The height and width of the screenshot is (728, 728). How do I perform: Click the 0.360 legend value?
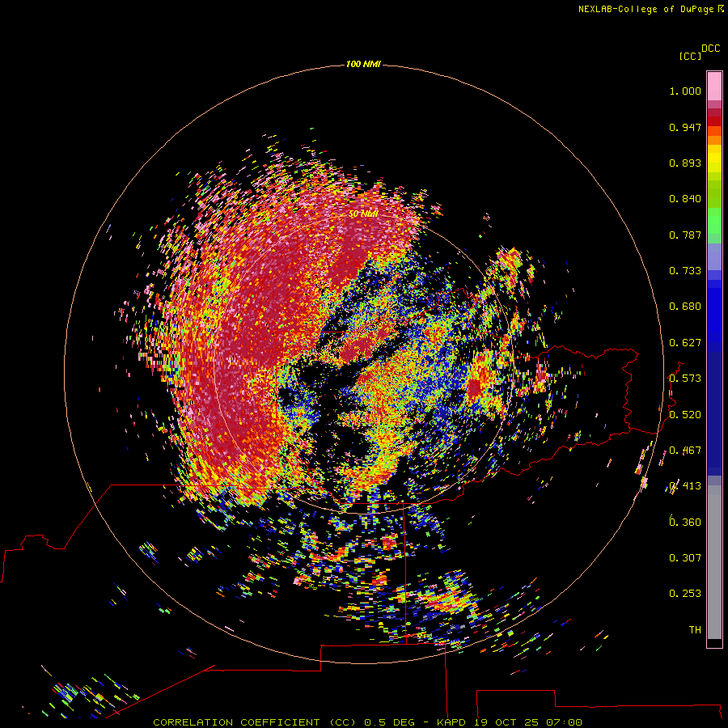(x=685, y=523)
